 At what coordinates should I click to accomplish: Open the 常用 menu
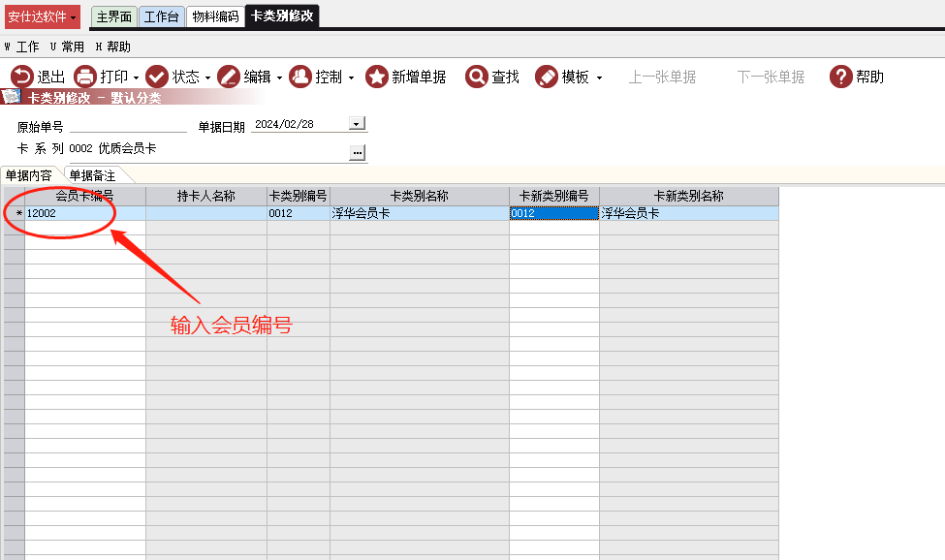tap(67, 47)
